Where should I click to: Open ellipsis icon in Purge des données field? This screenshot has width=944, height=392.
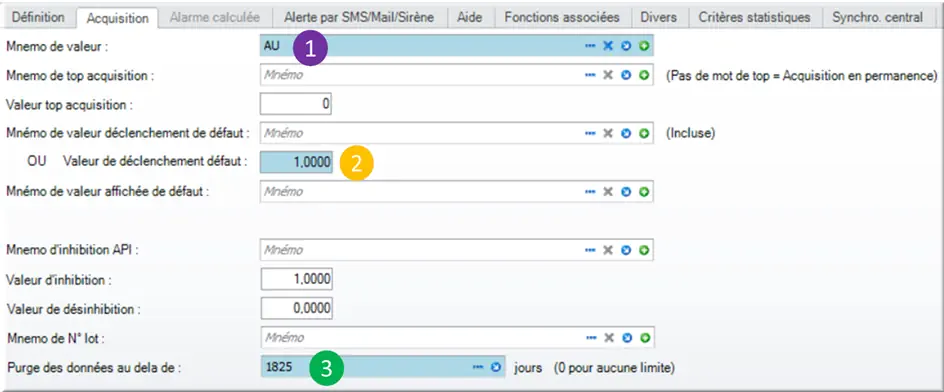478,367
